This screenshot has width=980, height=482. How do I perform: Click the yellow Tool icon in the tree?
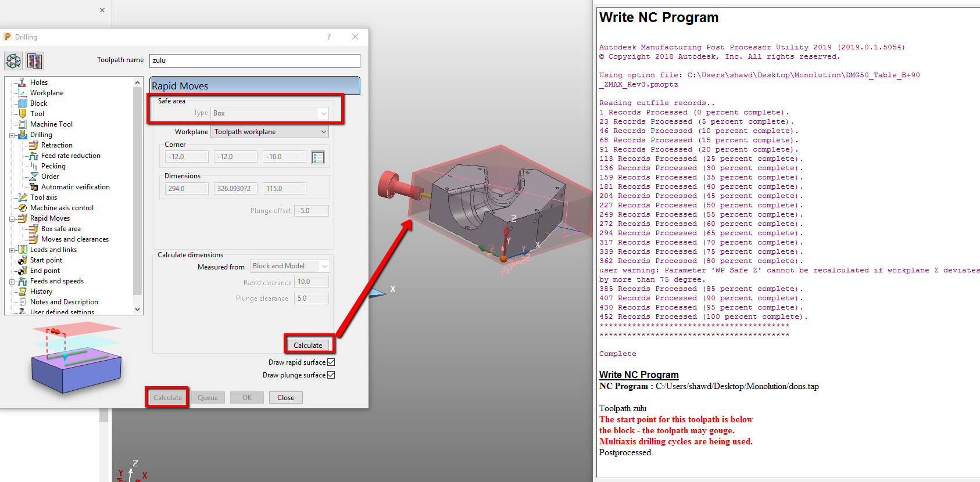(x=22, y=114)
